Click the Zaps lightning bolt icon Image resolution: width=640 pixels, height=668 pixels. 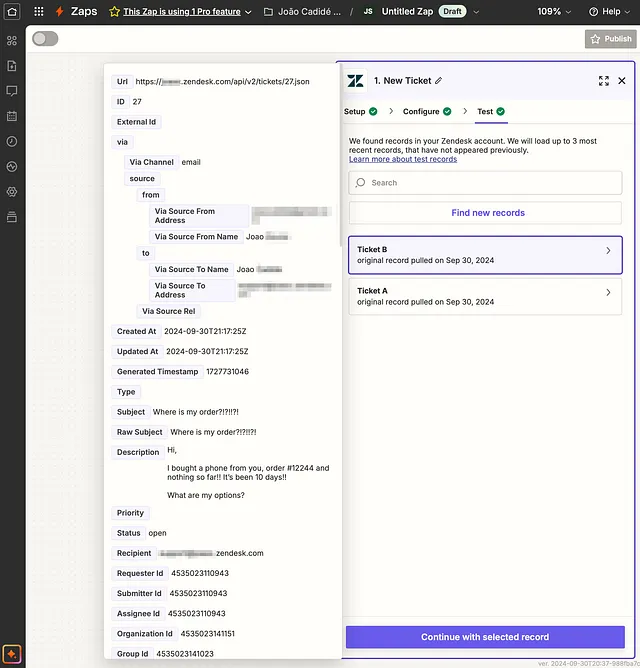click(x=60, y=12)
